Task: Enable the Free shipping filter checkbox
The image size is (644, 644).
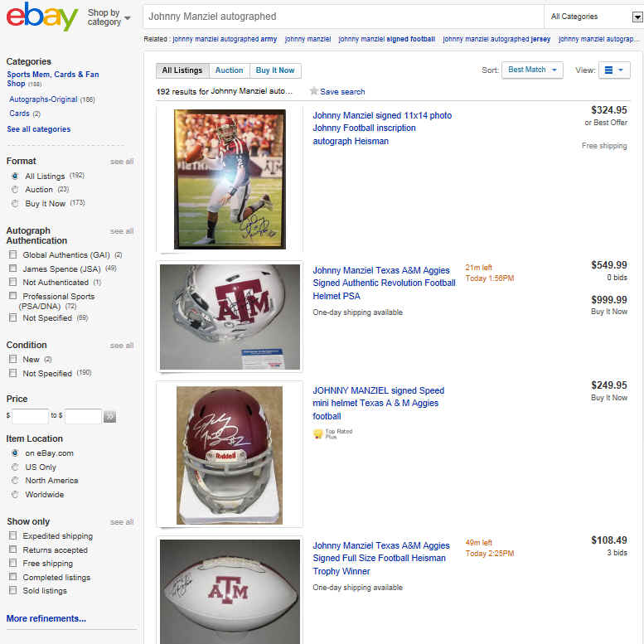Action: point(12,563)
